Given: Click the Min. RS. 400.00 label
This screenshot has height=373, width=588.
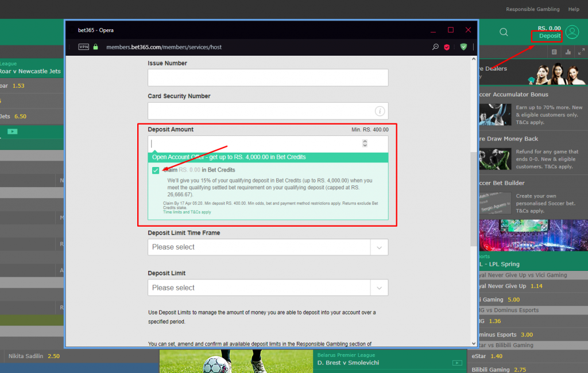Looking at the screenshot, I should click(370, 130).
